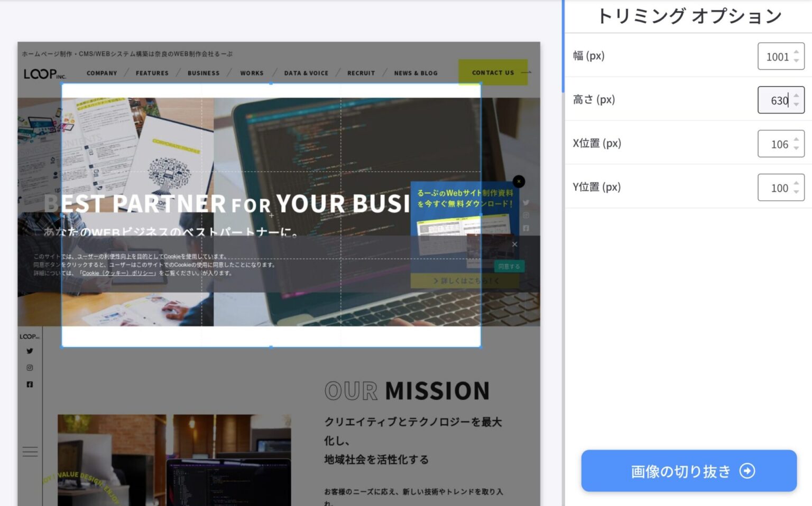Click the Y位置 (px) input field
Screen dimensions: 812x506
[781, 188]
